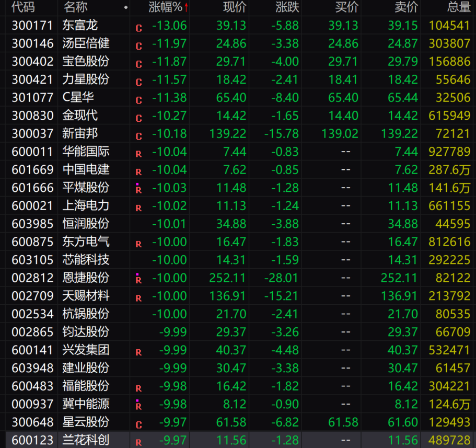Click the red C marker for 汤臣倍健
Screen dimensions: 476x448
(139, 46)
